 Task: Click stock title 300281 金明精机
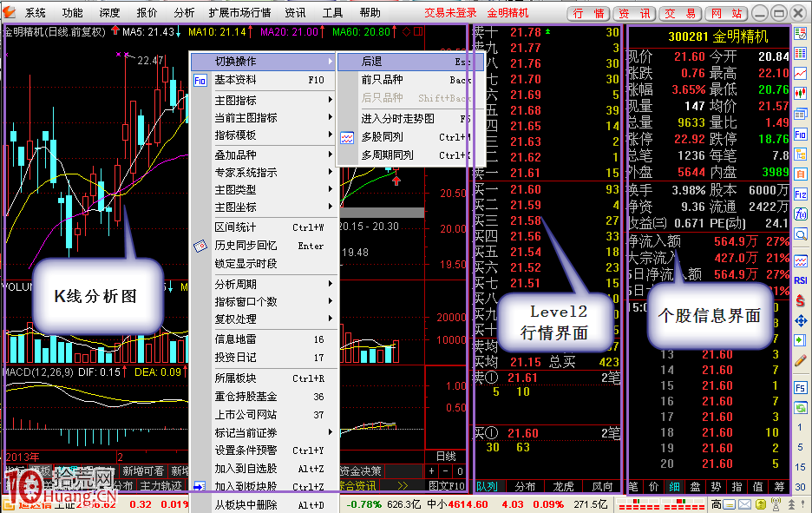pos(718,36)
